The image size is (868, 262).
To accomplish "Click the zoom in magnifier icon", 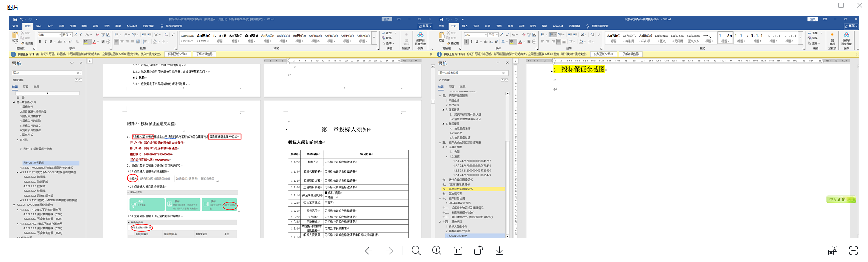I will 437,251.
